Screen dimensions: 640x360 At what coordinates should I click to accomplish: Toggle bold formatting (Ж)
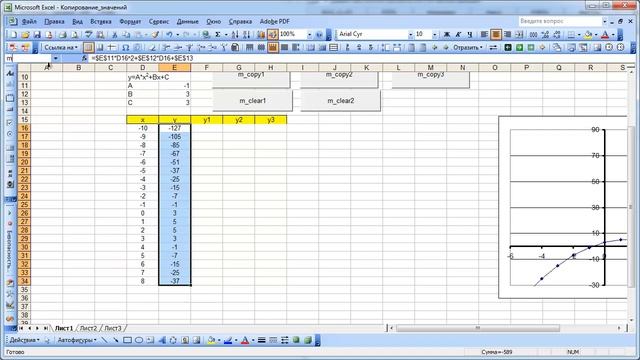click(447, 35)
